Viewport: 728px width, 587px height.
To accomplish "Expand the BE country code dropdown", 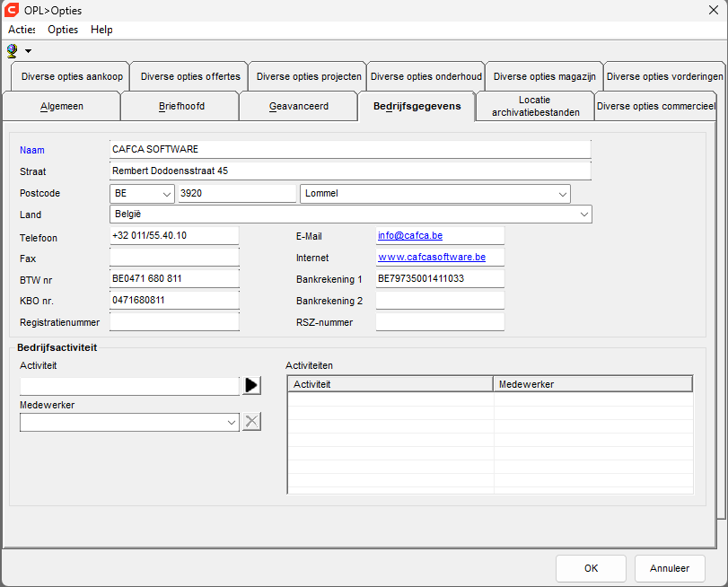I will (x=167, y=195).
